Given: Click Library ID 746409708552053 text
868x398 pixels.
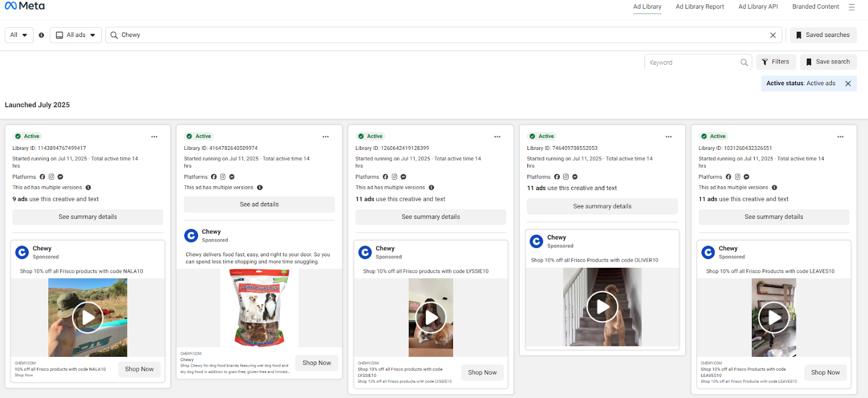Looking at the screenshot, I should coord(562,148).
